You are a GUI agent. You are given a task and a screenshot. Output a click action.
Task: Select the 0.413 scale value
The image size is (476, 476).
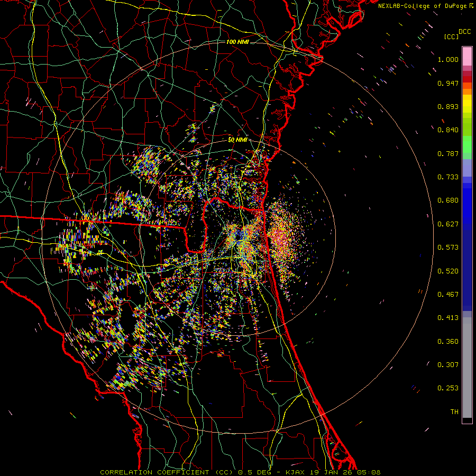tap(448, 318)
